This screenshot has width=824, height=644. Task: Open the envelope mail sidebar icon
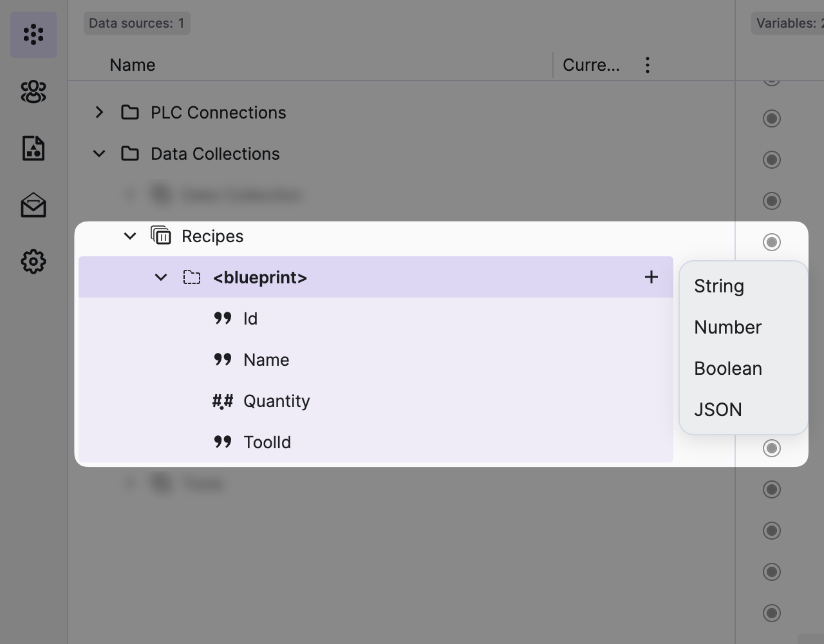pos(33,205)
